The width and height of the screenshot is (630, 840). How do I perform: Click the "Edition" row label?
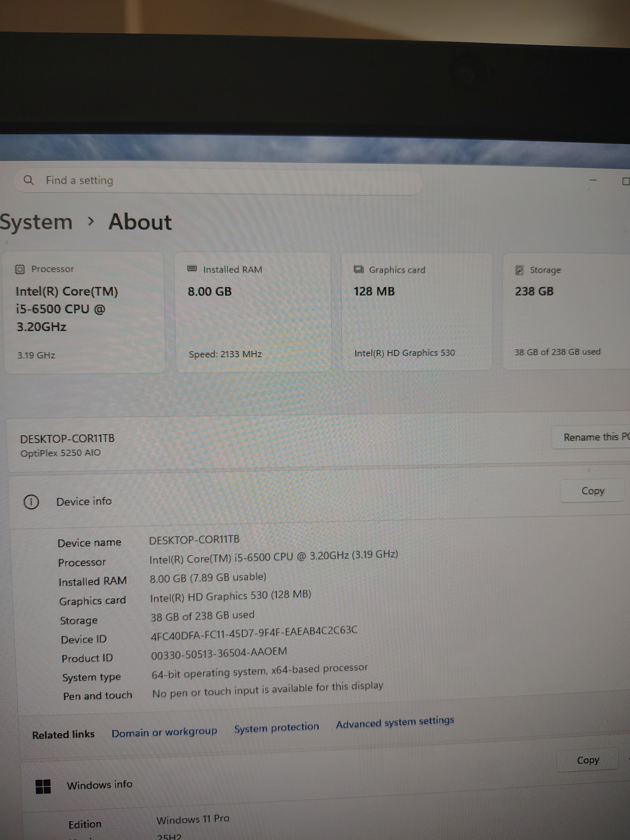85,824
